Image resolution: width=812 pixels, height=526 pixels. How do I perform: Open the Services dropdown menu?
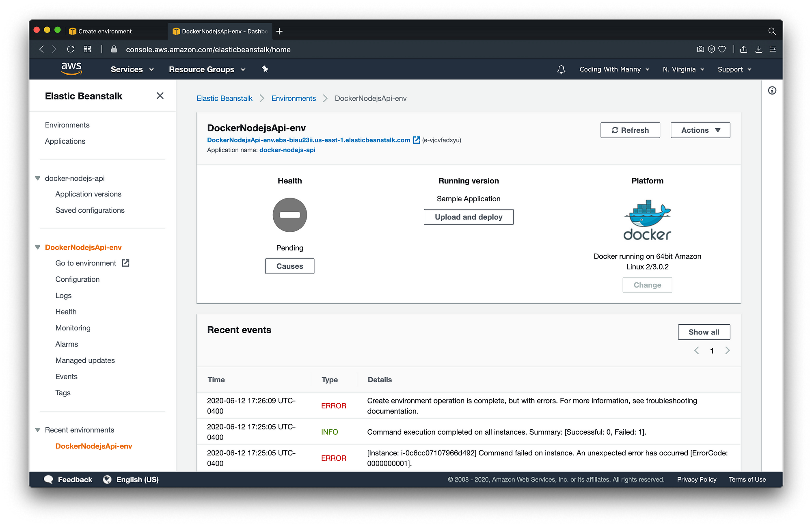click(x=132, y=69)
